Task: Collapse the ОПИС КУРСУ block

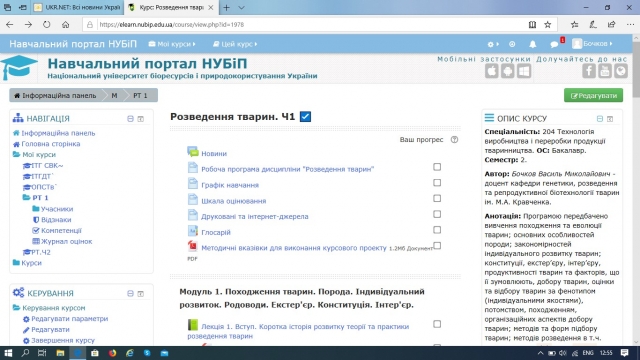Action: pyautogui.click(x=600, y=119)
